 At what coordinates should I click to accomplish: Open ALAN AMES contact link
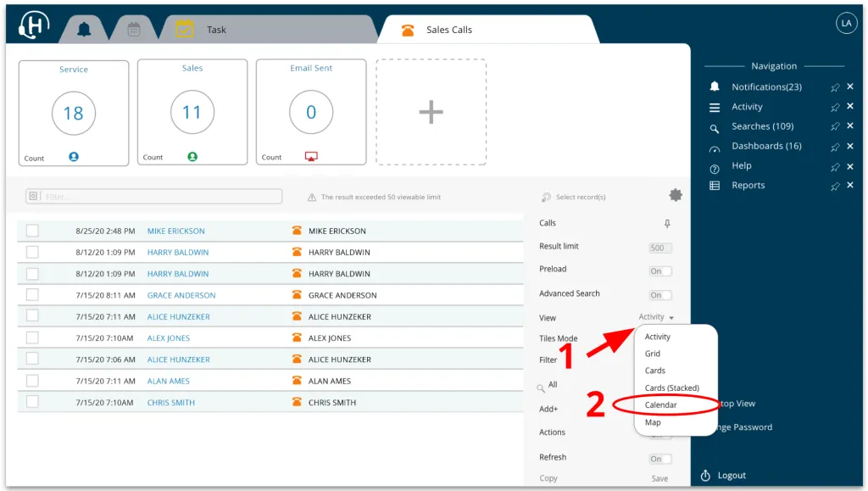[169, 381]
